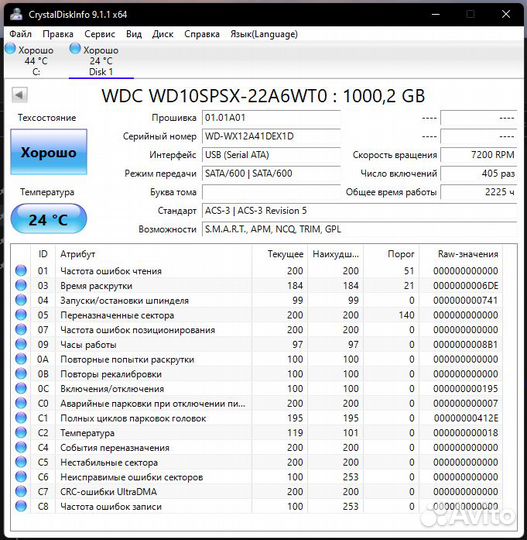The width and height of the screenshot is (527, 540).
Task: Open the Сервис menu
Action: 100,34
